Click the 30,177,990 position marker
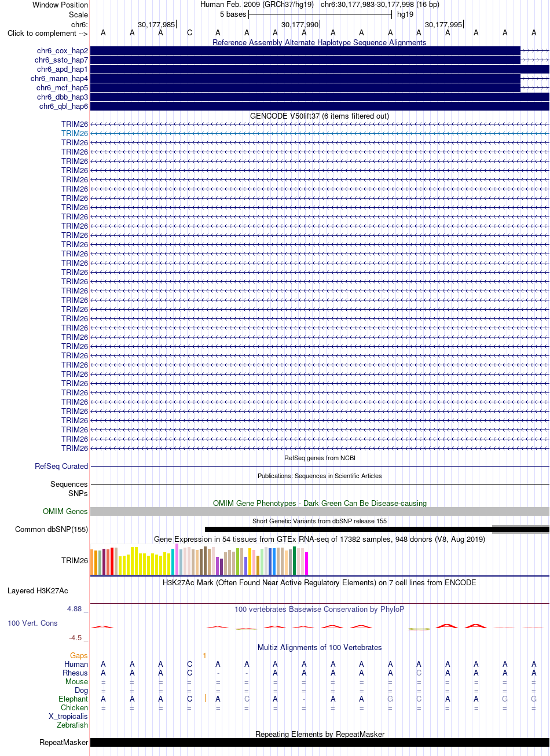This screenshot has width=550, height=756. click(x=300, y=24)
